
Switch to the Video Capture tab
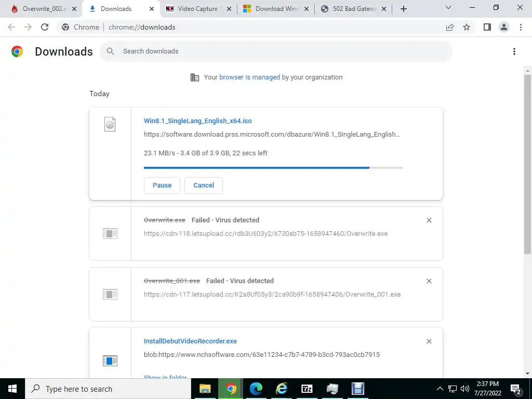coord(198,9)
